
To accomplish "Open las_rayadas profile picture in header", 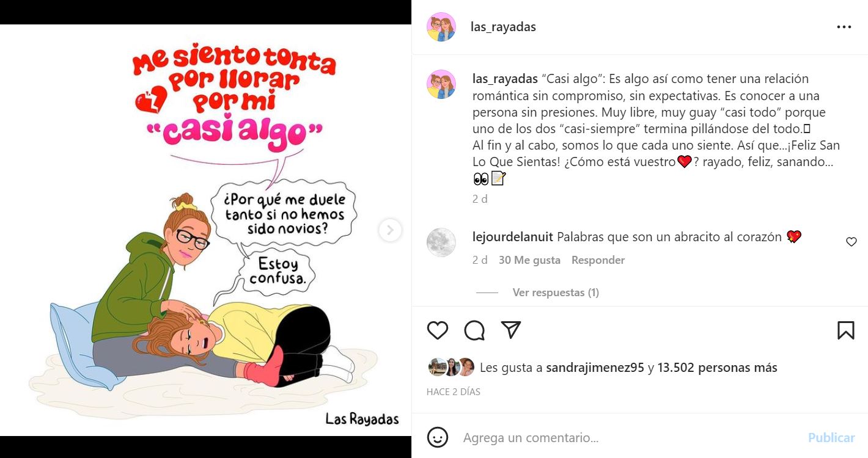I will [441, 27].
